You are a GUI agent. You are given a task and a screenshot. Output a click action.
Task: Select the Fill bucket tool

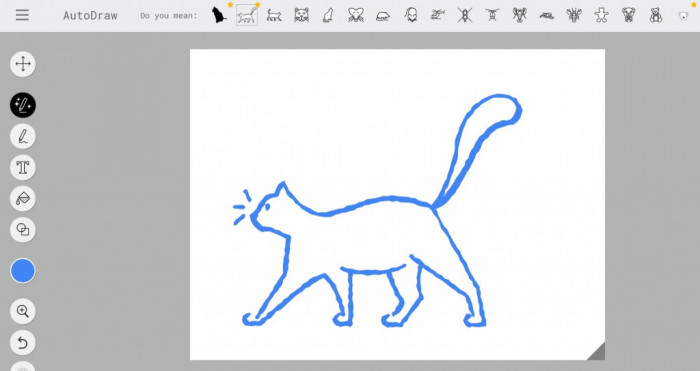click(x=23, y=198)
